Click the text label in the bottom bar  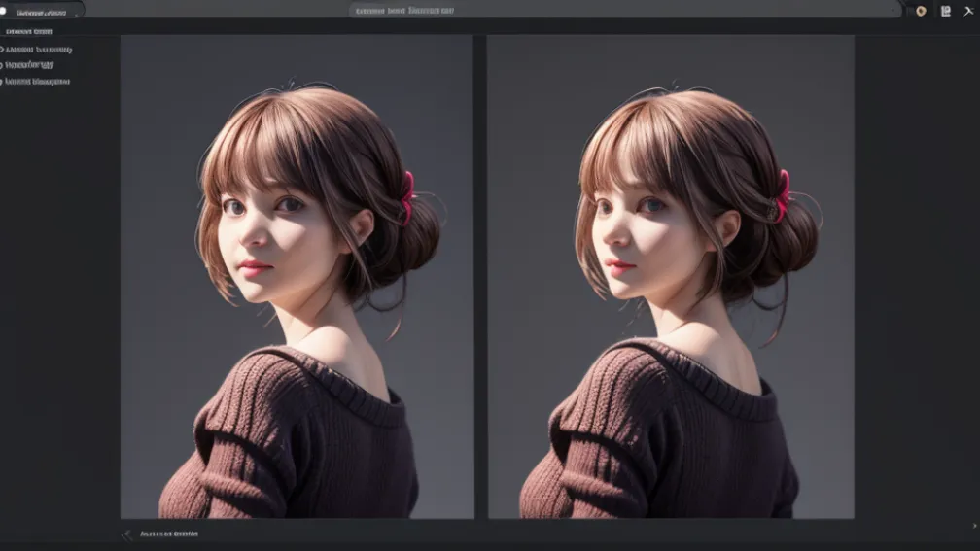tap(169, 534)
